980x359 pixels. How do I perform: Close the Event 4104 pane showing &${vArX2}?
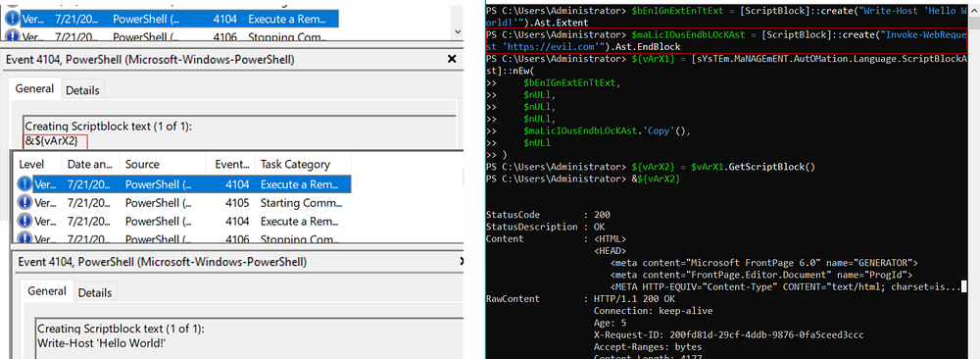pyautogui.click(x=452, y=60)
